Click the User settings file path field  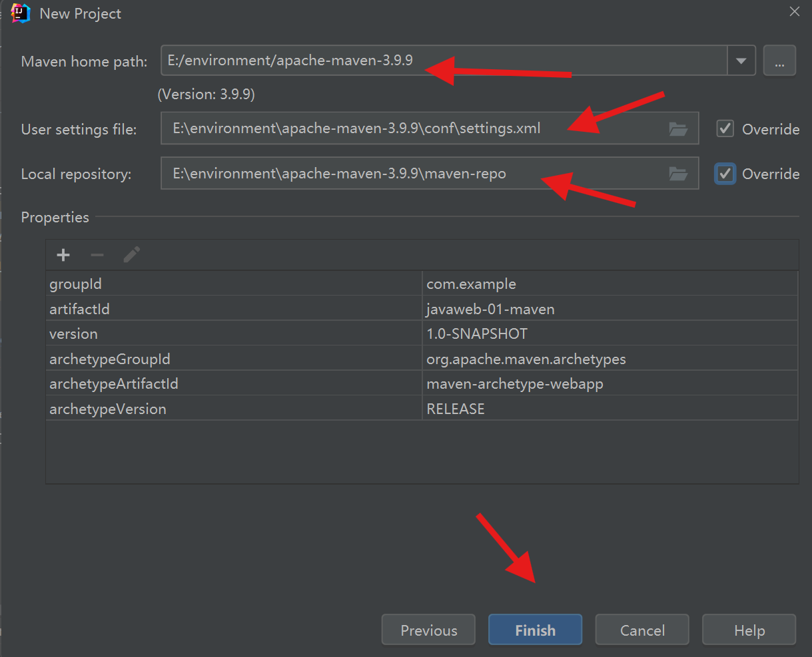[x=430, y=128]
